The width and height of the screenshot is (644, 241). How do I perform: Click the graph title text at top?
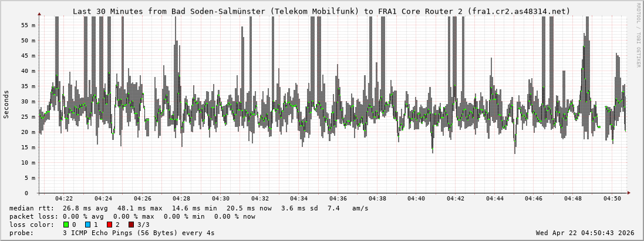(x=321, y=11)
